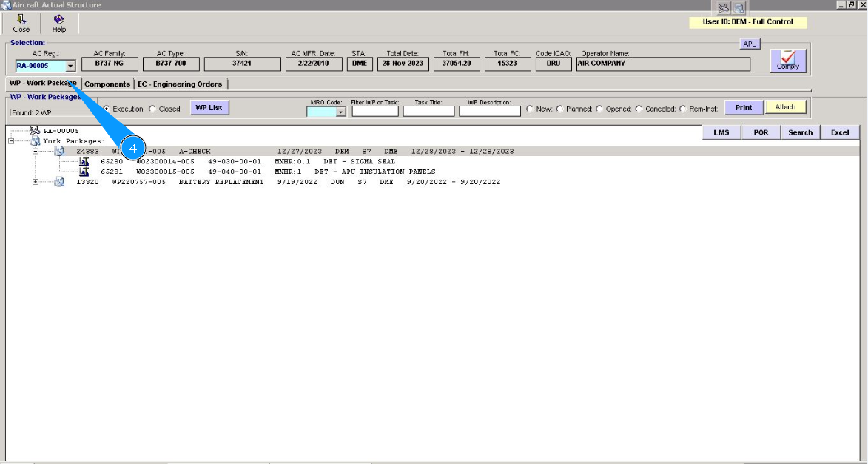Image resolution: width=868 pixels, height=468 pixels.
Task: Click the S/N value 37421
Action: pyautogui.click(x=243, y=64)
